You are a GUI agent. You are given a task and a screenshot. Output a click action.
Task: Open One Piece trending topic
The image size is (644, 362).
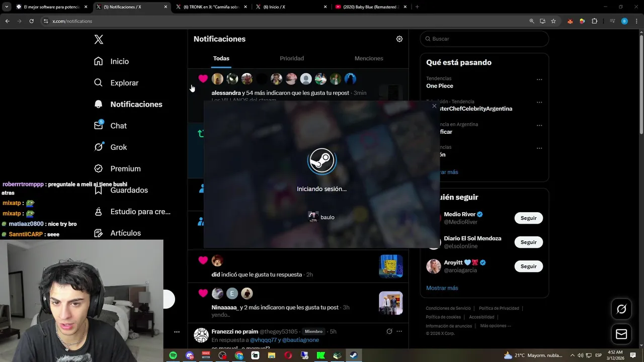[x=440, y=86]
